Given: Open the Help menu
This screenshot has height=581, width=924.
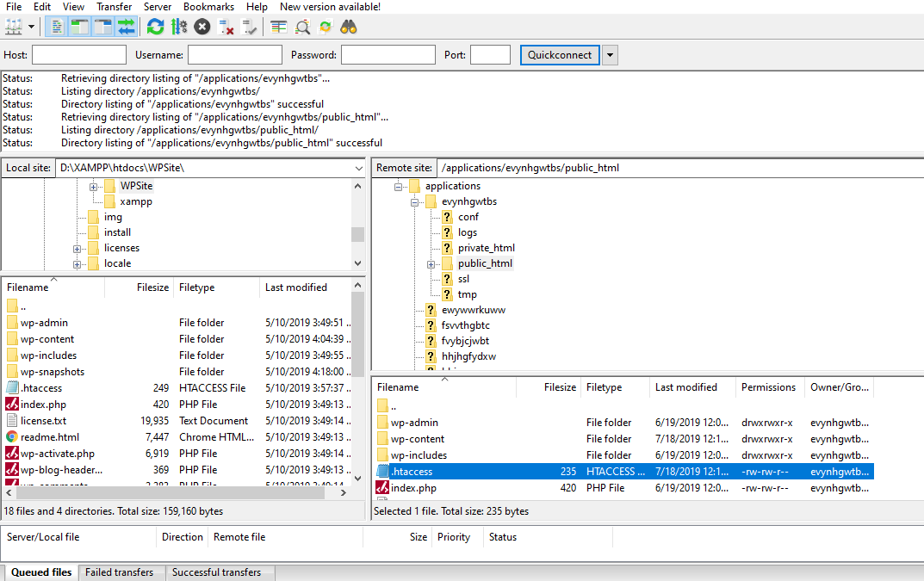Looking at the screenshot, I should [x=257, y=7].
